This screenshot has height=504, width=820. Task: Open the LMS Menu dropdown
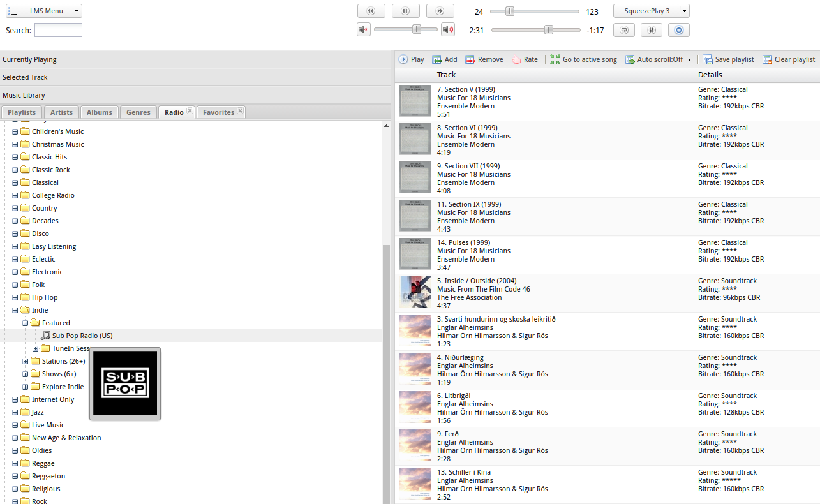pyautogui.click(x=43, y=11)
